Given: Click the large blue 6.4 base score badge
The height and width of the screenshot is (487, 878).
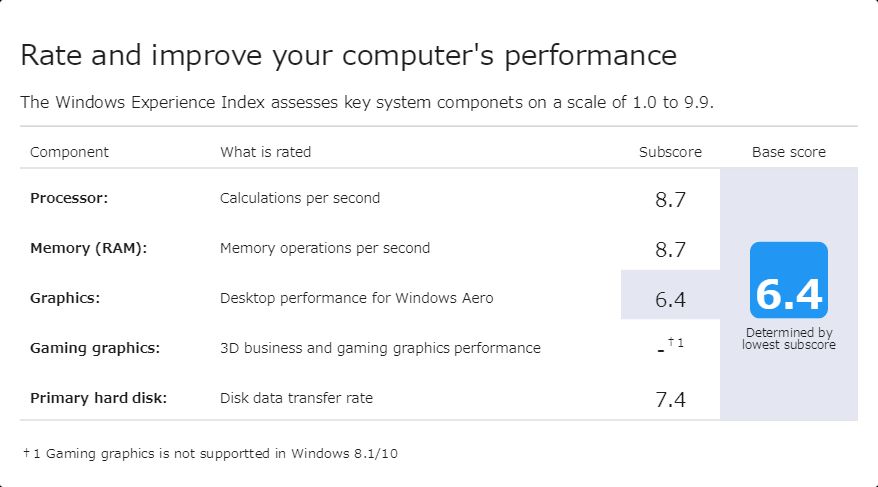Looking at the screenshot, I should click(x=789, y=281).
